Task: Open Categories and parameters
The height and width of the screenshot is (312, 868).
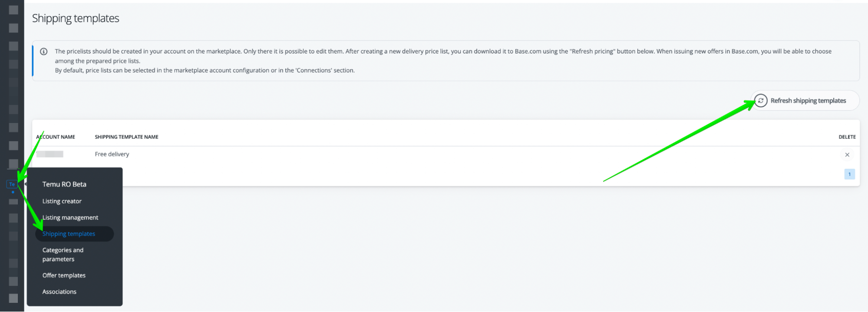Action: tap(63, 255)
